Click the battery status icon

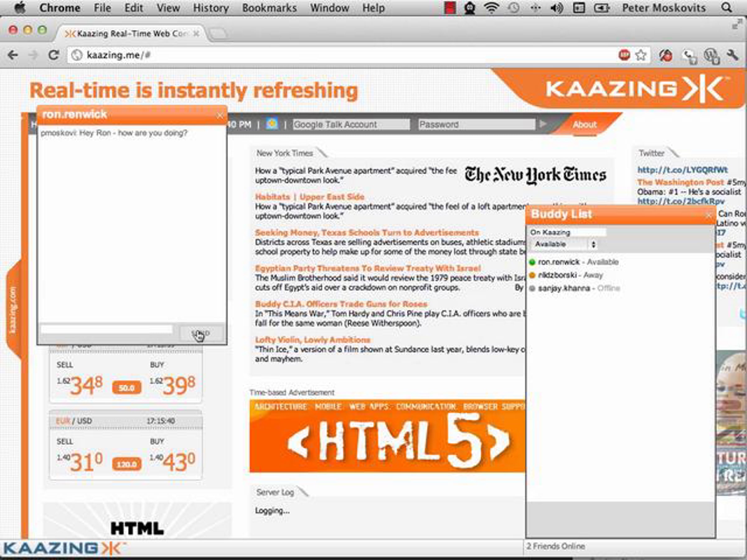click(601, 8)
